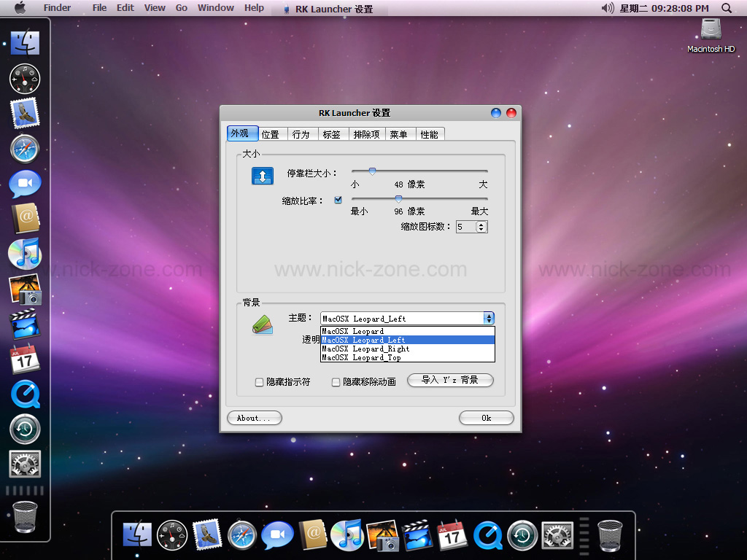The width and height of the screenshot is (747, 560).
Task: Click the 停靠栏大小 slider handle
Action: tap(373, 171)
